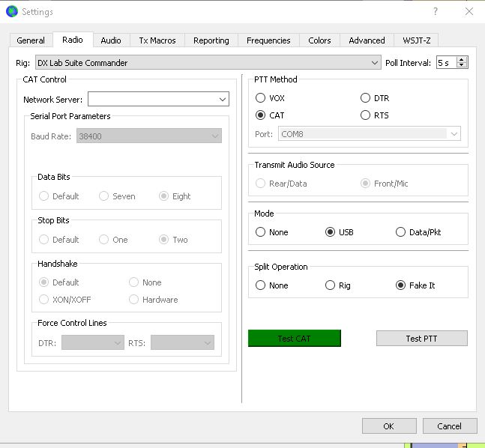Set Mode to None
This screenshot has width=485, height=448.
point(261,232)
